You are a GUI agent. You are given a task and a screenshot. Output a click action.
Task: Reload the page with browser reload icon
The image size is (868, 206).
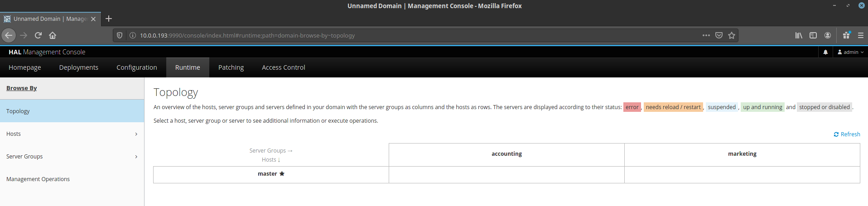(x=39, y=35)
